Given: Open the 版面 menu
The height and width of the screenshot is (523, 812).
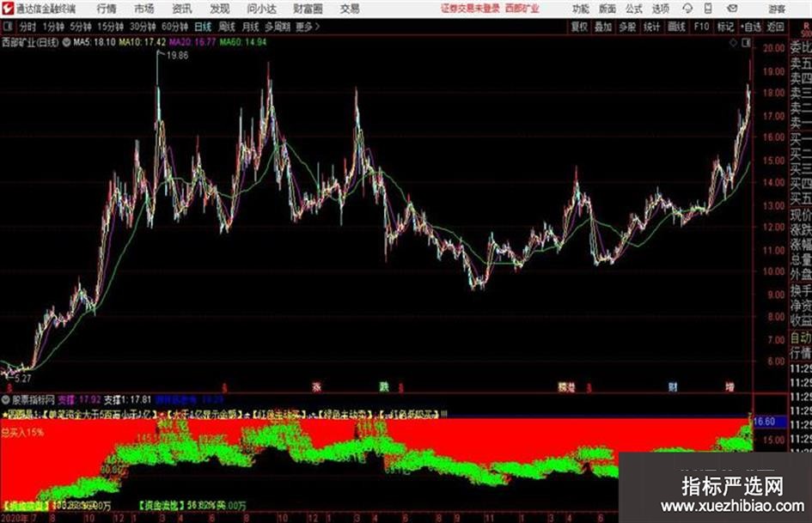Looking at the screenshot, I should pyautogui.click(x=607, y=9).
